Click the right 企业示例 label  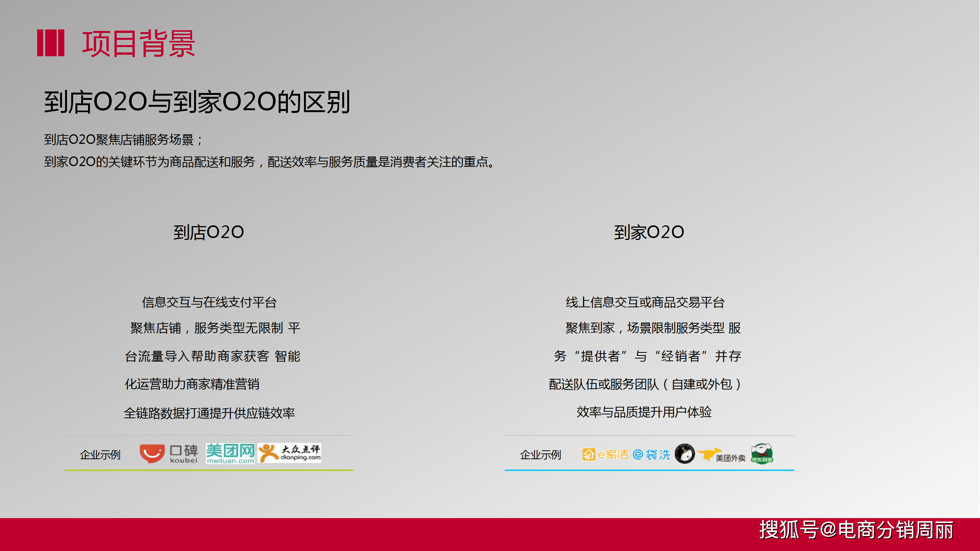(541, 455)
